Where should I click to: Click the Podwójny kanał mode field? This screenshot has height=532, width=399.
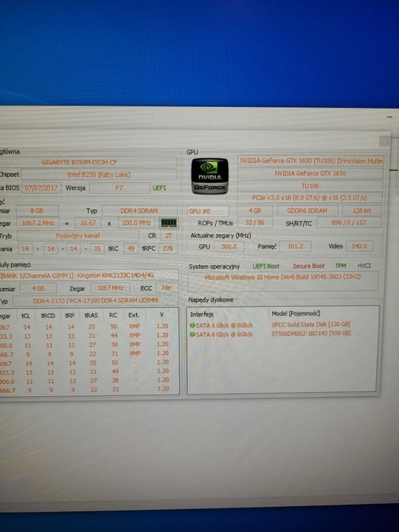pos(78,236)
